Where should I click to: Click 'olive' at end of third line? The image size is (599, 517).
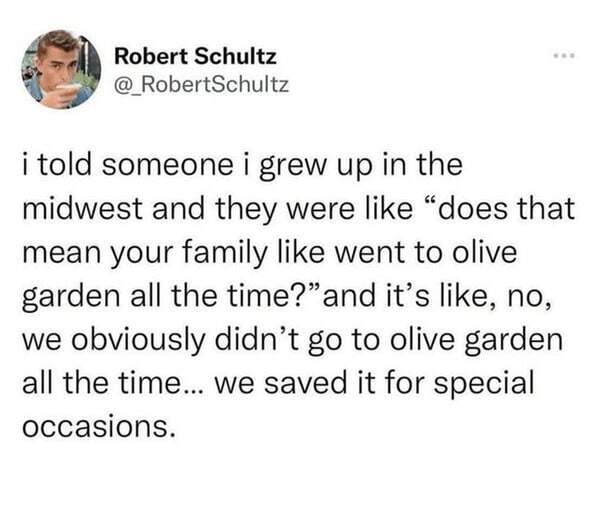[x=484, y=252]
